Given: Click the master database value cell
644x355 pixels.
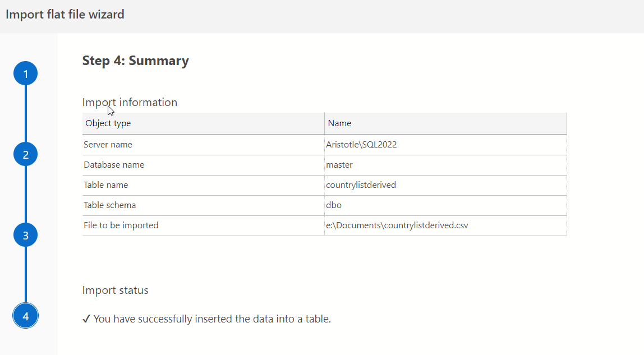Looking at the screenshot, I should [339, 165].
